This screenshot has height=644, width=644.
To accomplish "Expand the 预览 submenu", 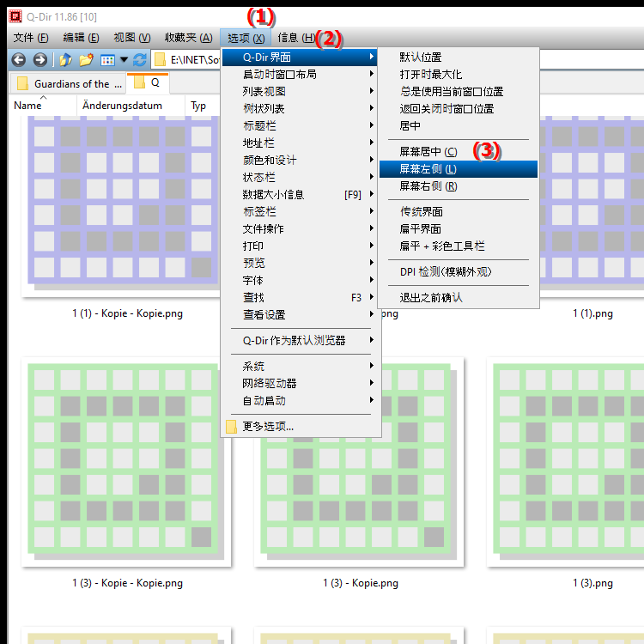I will [x=300, y=264].
